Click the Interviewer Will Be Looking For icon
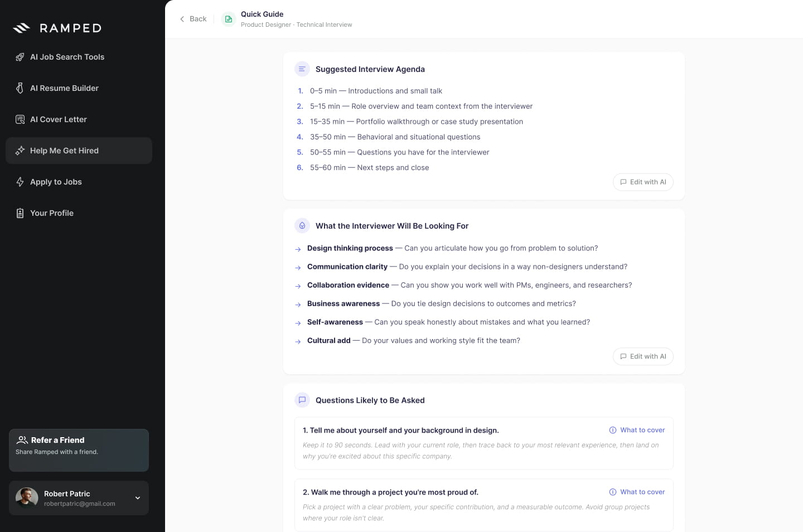This screenshot has width=803, height=532. point(302,225)
